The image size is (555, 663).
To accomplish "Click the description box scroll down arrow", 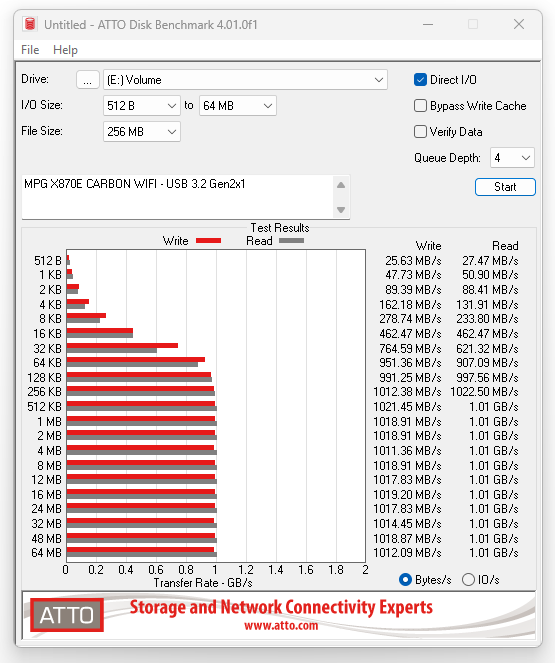I will (341, 210).
